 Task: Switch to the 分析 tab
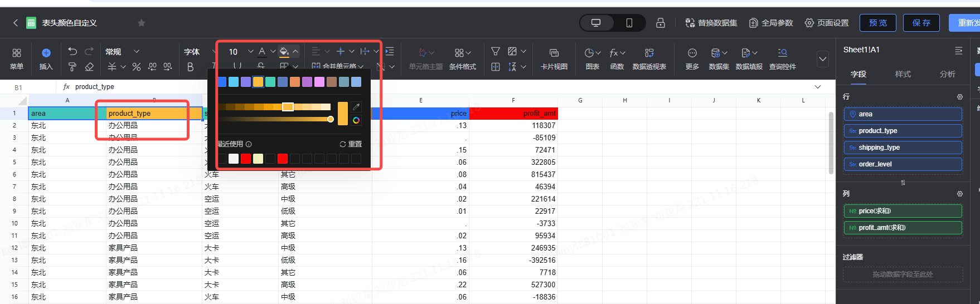point(947,74)
